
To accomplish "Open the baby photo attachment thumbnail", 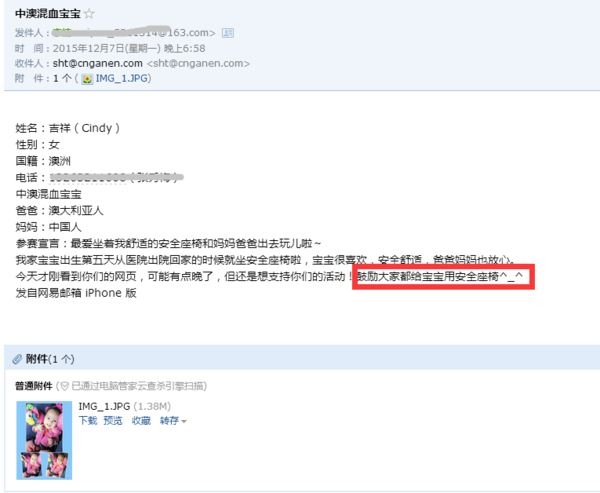I will (44, 440).
